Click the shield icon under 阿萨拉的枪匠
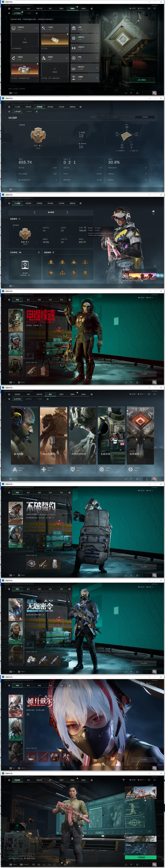Image resolution: width=165 pixels, height=868 pixels. [x=73, y=469]
